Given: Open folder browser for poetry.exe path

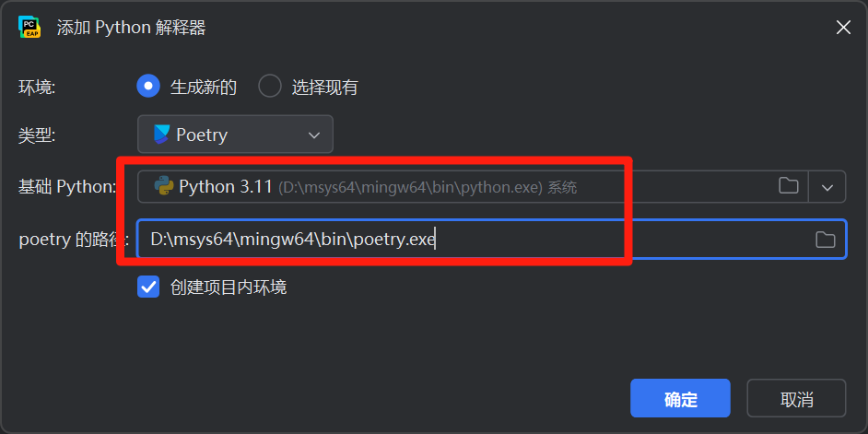Looking at the screenshot, I should (825, 240).
